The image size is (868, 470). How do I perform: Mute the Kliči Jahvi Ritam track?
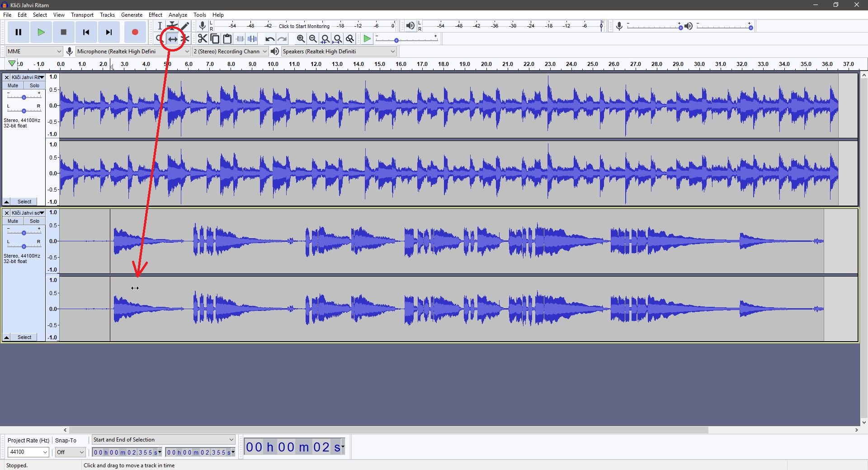pyautogui.click(x=13, y=85)
